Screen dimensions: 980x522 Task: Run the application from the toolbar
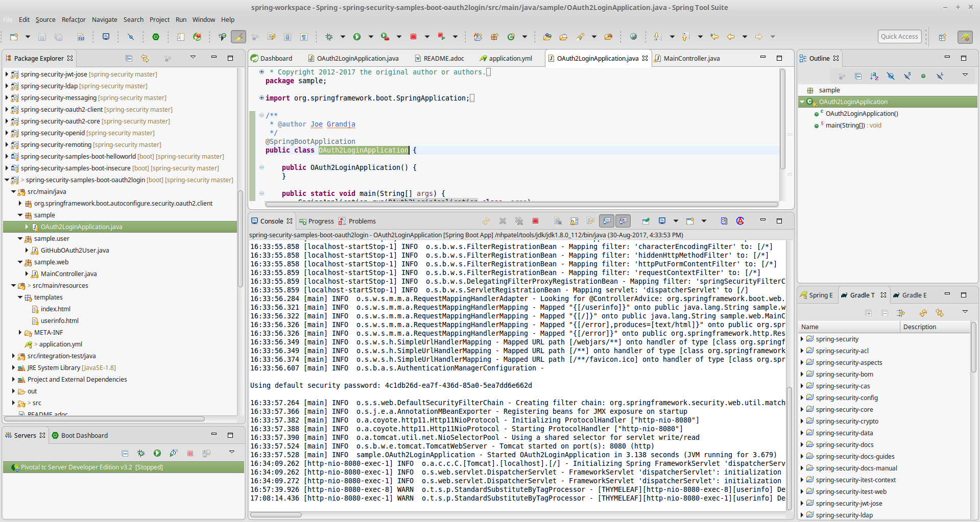[x=357, y=37]
